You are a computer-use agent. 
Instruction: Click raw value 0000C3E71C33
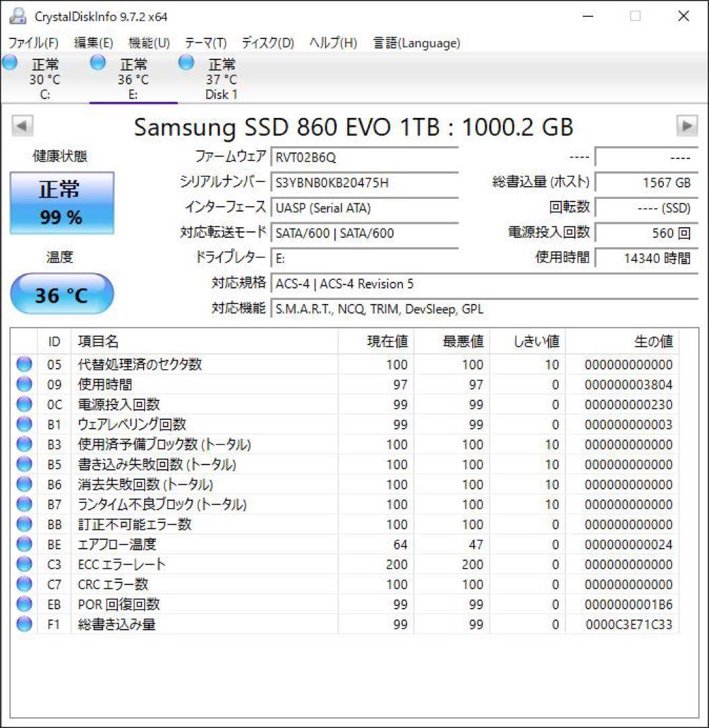[629, 624]
